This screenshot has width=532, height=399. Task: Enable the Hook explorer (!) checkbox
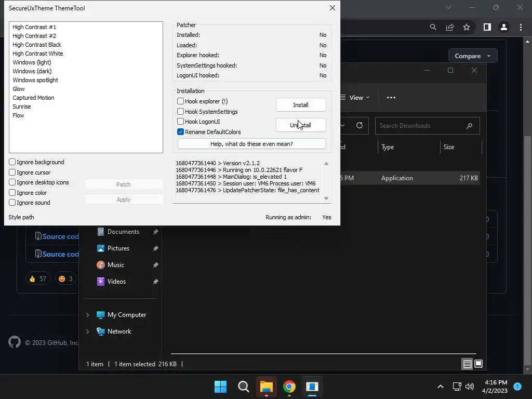[x=180, y=101]
